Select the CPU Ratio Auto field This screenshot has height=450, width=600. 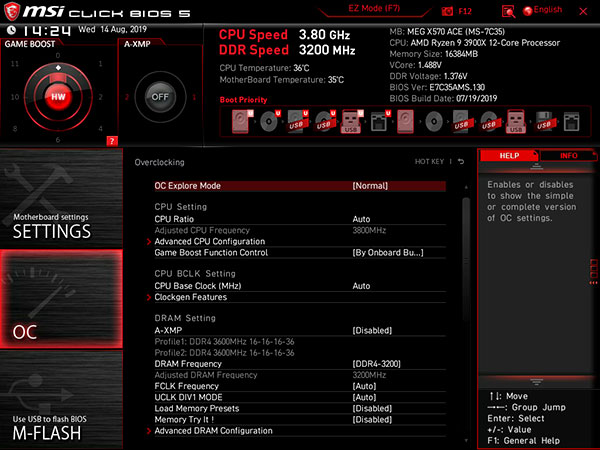[300, 219]
